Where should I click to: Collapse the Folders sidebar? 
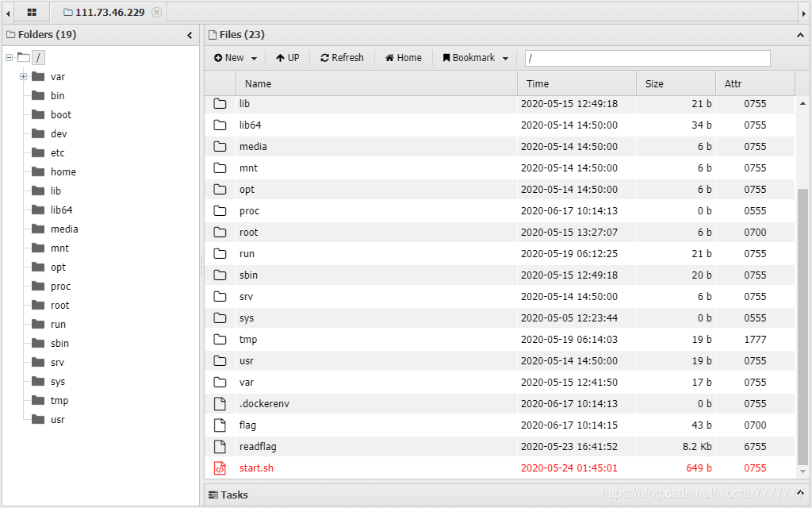[x=190, y=35]
